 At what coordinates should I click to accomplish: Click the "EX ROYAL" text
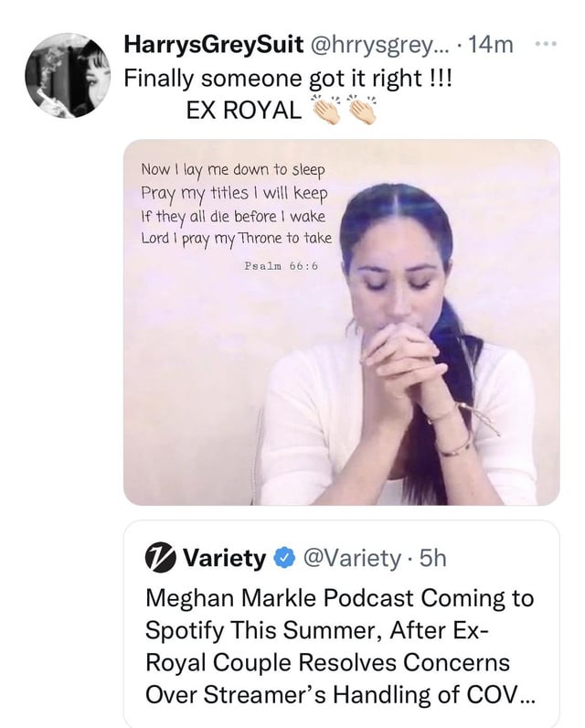(x=242, y=110)
